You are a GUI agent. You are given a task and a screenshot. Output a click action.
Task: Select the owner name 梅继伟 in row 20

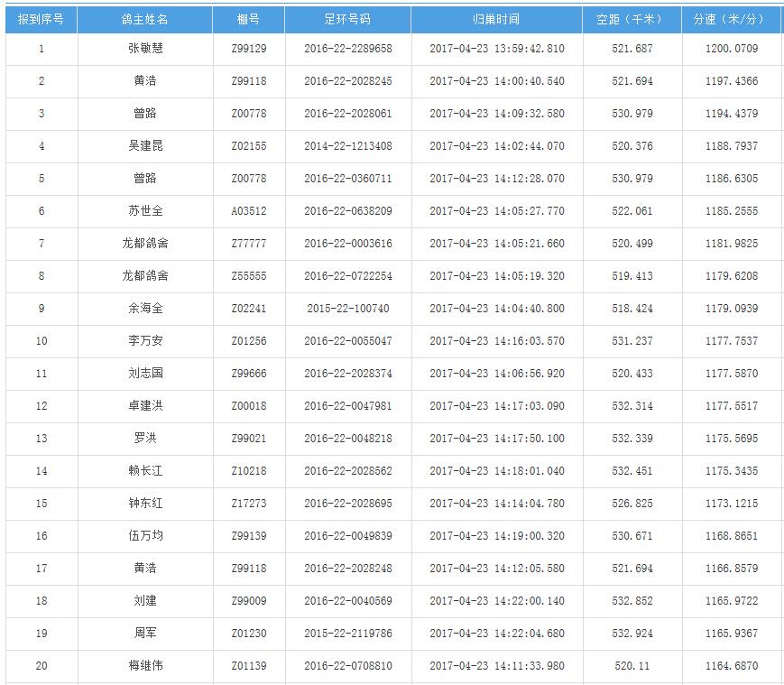point(144,666)
